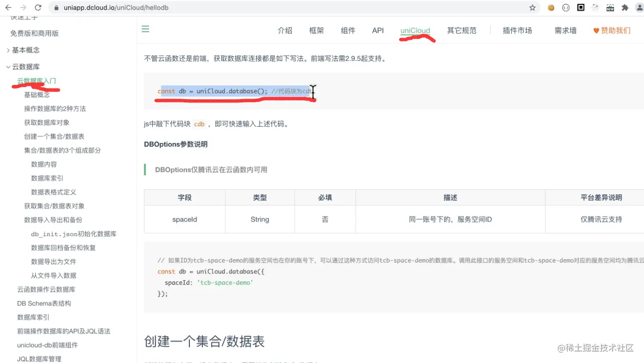
Task: Click the lock icon in address bar
Action: pos(57,8)
